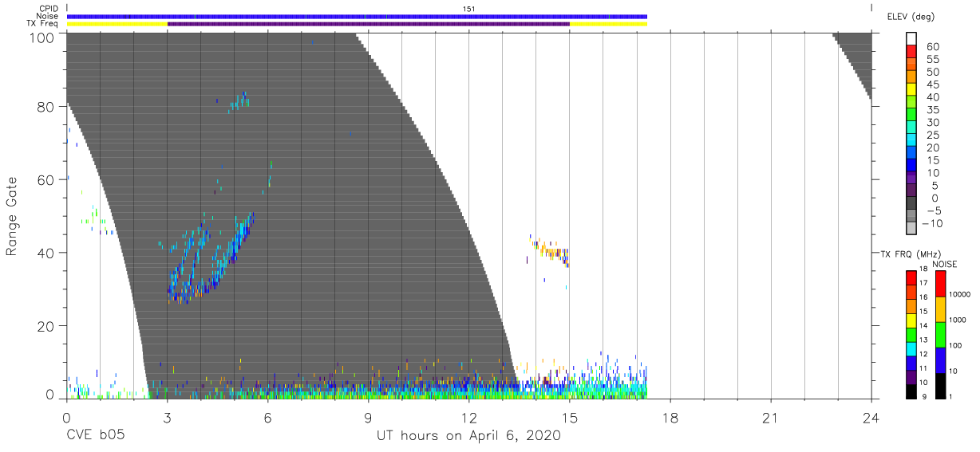Click the black bottom segment of NOISE colorbar
Screen dimensions: 980x452
pos(940,386)
